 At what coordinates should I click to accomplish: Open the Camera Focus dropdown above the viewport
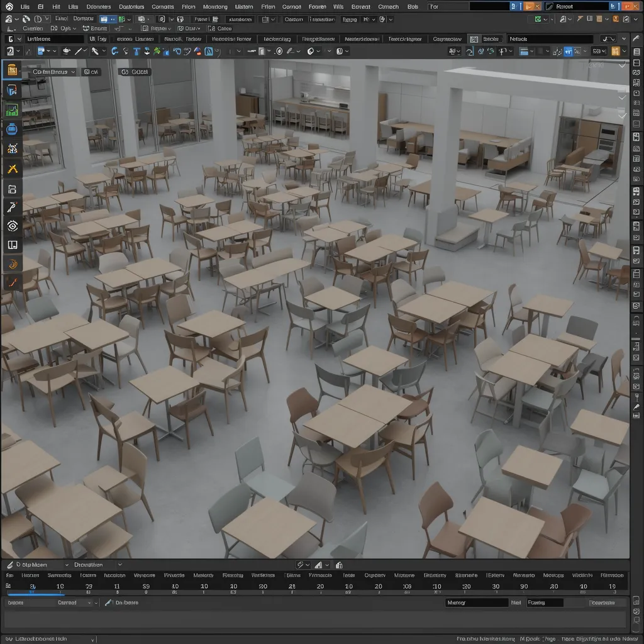[x=50, y=71]
